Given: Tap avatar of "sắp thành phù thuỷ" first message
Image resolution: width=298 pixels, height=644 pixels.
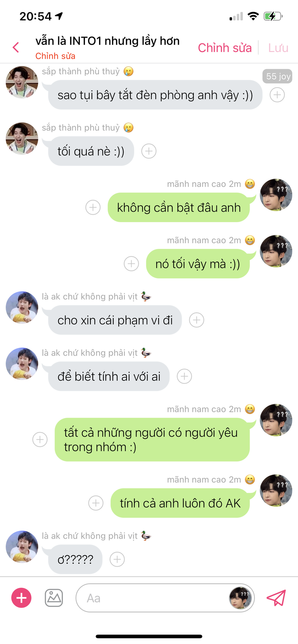Looking at the screenshot, I should (x=22, y=82).
